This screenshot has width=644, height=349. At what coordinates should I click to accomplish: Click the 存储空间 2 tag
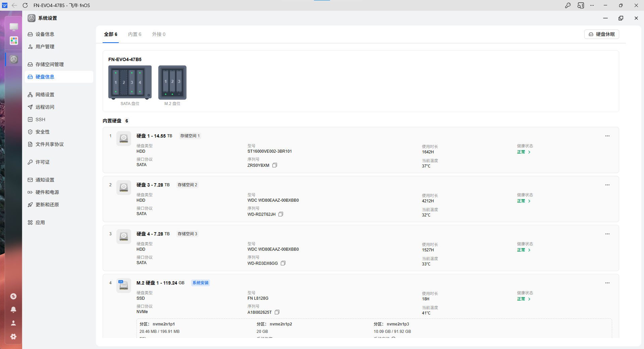point(187,185)
